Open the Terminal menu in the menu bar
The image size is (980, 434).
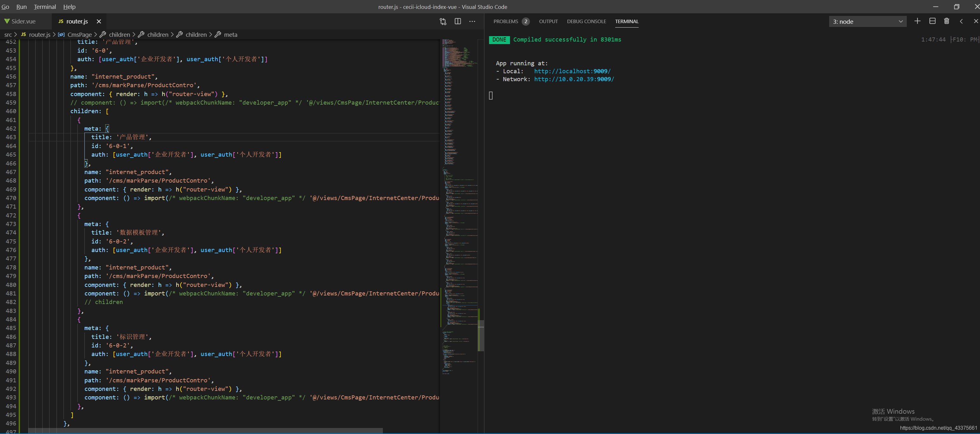click(44, 7)
